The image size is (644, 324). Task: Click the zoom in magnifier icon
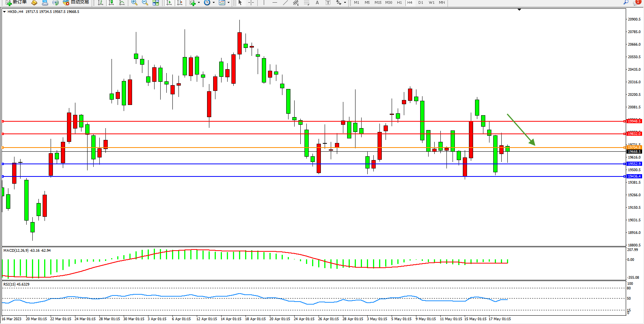pyautogui.click(x=134, y=3)
